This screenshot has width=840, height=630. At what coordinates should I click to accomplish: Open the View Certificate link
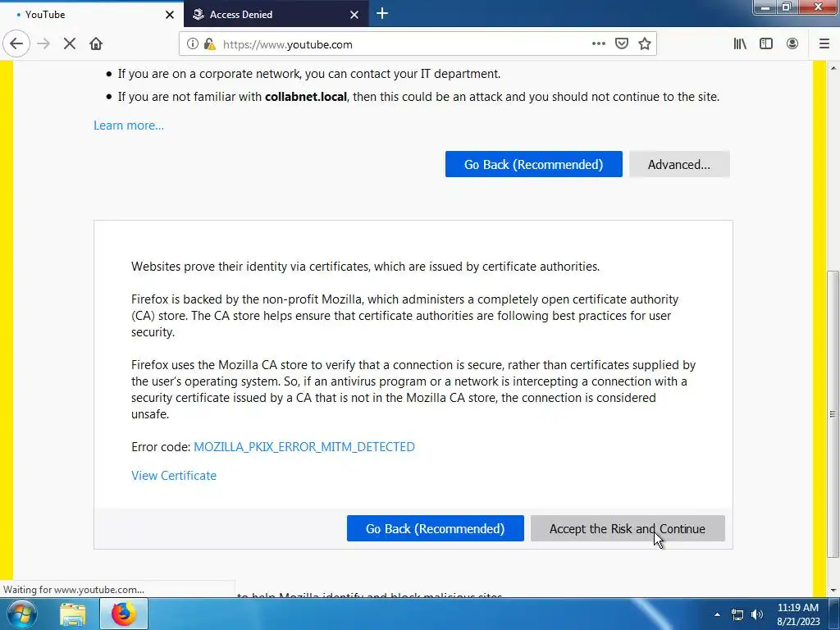coord(174,476)
